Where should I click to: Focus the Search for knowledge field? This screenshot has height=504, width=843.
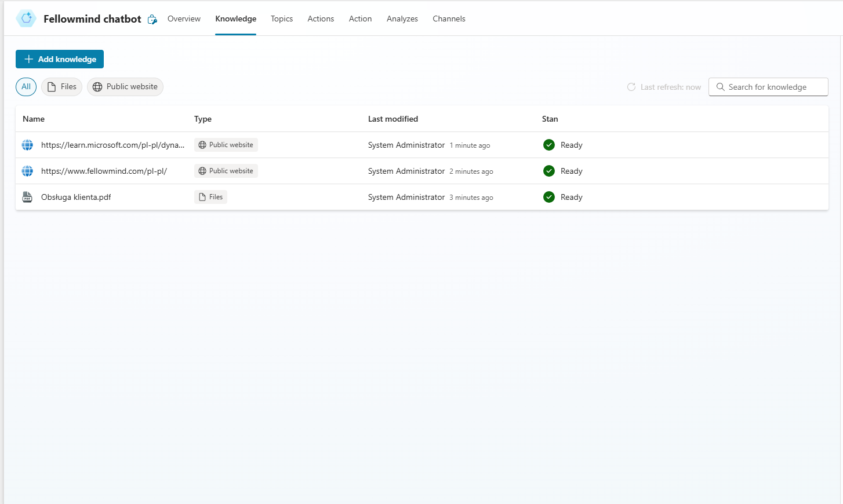click(x=768, y=87)
